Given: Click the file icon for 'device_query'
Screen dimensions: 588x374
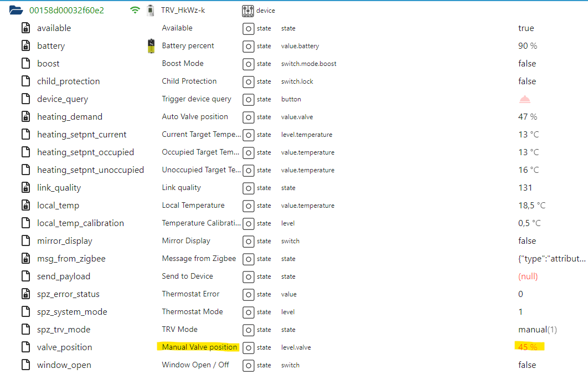Looking at the screenshot, I should (x=25, y=99).
